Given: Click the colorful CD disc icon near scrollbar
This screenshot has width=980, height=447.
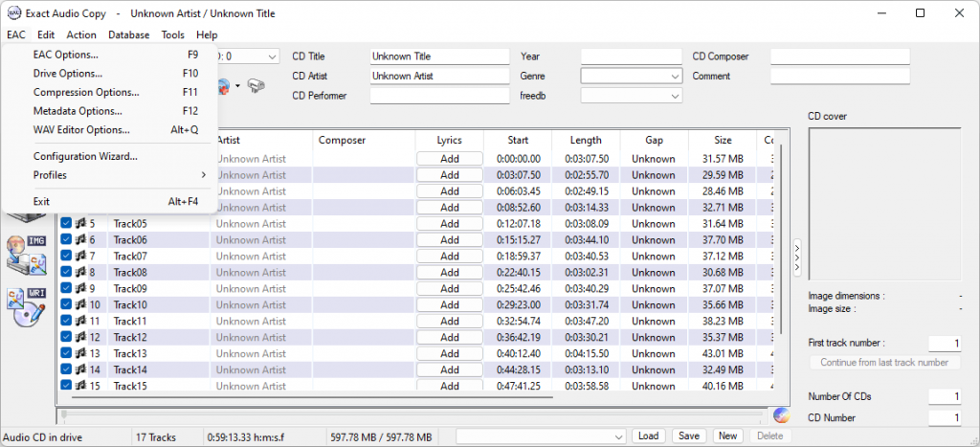Looking at the screenshot, I should pos(781,415).
